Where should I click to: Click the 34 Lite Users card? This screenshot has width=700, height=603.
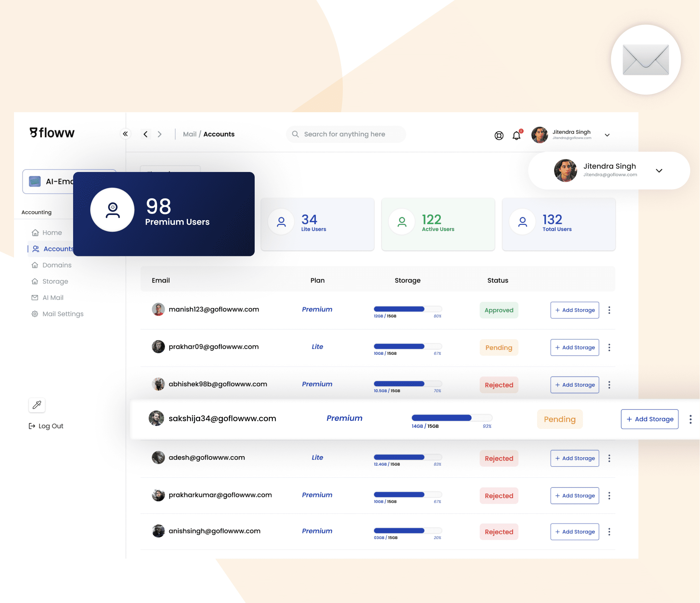318,224
